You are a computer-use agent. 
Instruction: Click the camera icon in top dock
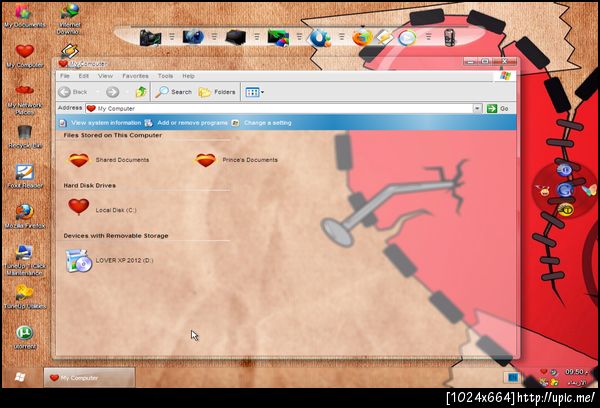150,38
